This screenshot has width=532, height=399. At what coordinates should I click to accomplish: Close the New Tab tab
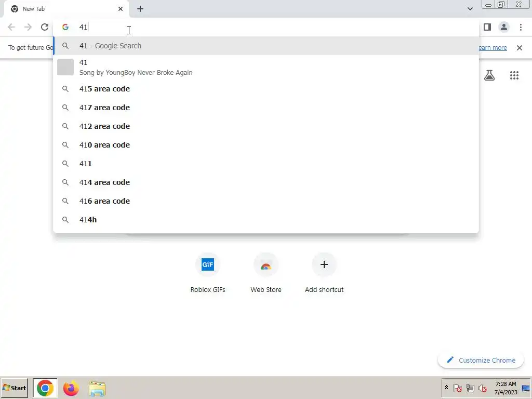click(121, 9)
